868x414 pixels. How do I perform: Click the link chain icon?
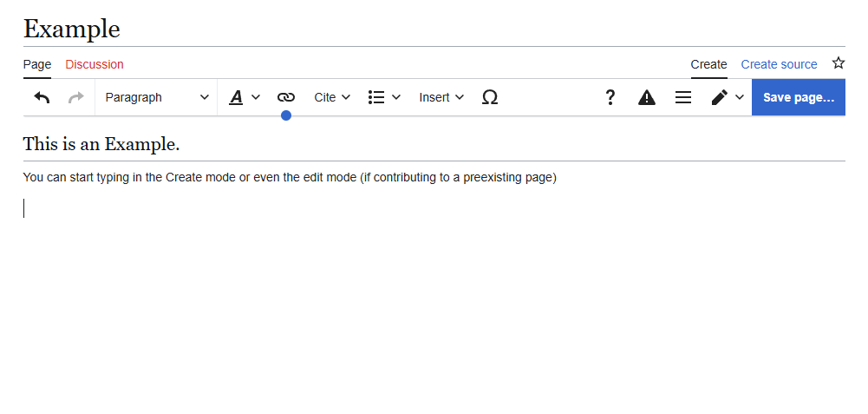(286, 97)
